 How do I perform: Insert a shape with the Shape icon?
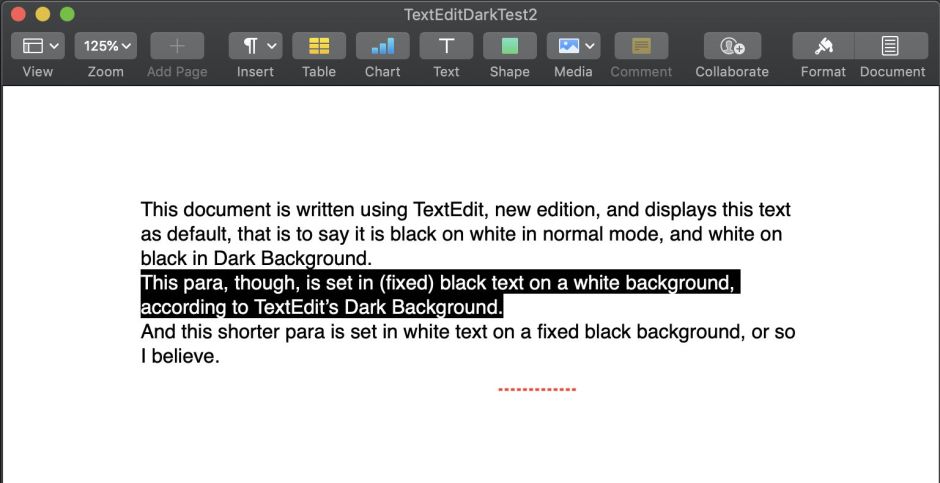click(x=510, y=46)
